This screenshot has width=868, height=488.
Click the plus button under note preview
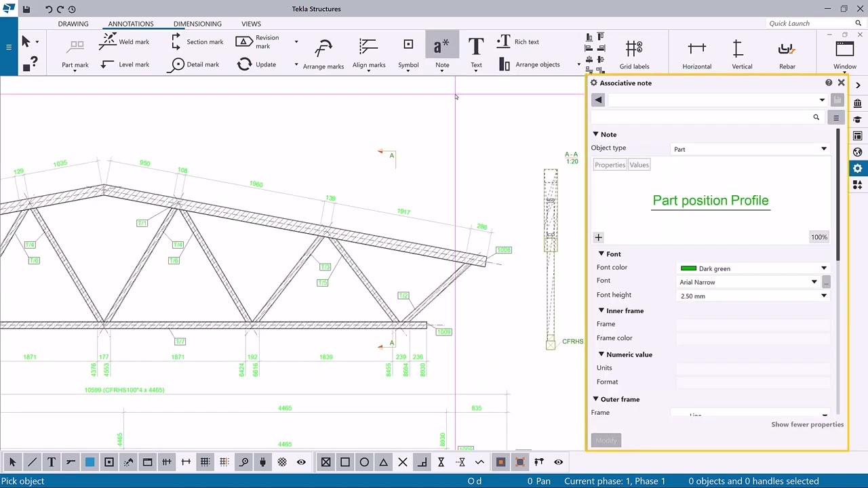tap(598, 237)
